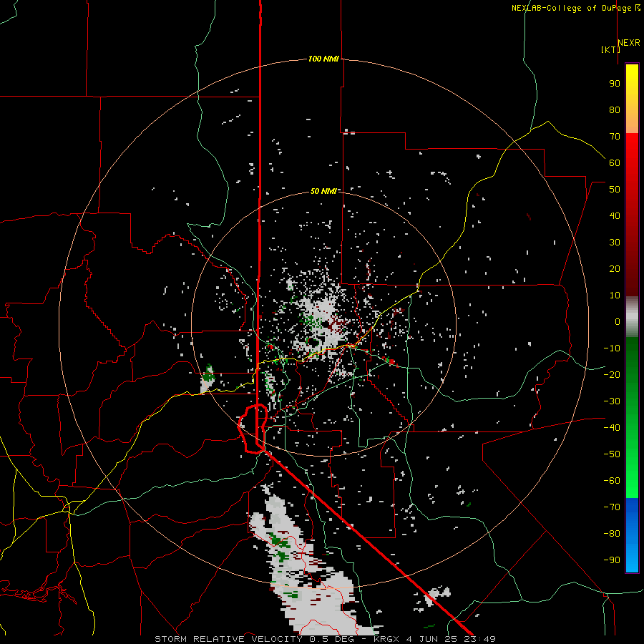This screenshot has width=644, height=644.
Task: Click the positive 70 scale value
Action: [x=615, y=137]
